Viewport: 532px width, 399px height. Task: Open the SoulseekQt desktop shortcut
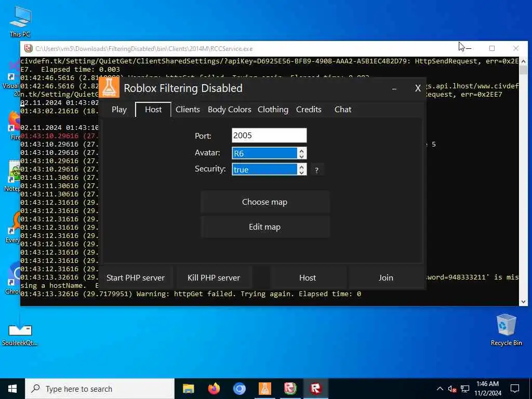point(20,334)
